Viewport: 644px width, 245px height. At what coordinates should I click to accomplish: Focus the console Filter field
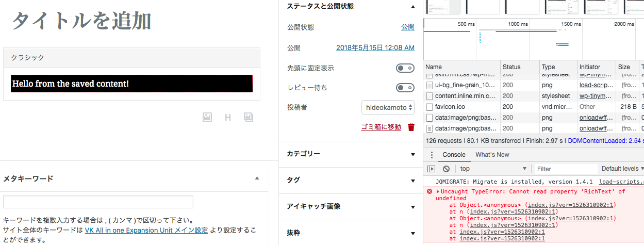565,169
